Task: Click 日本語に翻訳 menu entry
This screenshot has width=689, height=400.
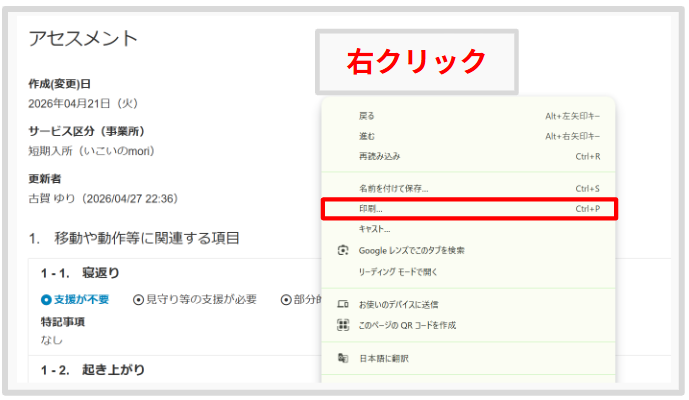Action: (x=468, y=358)
